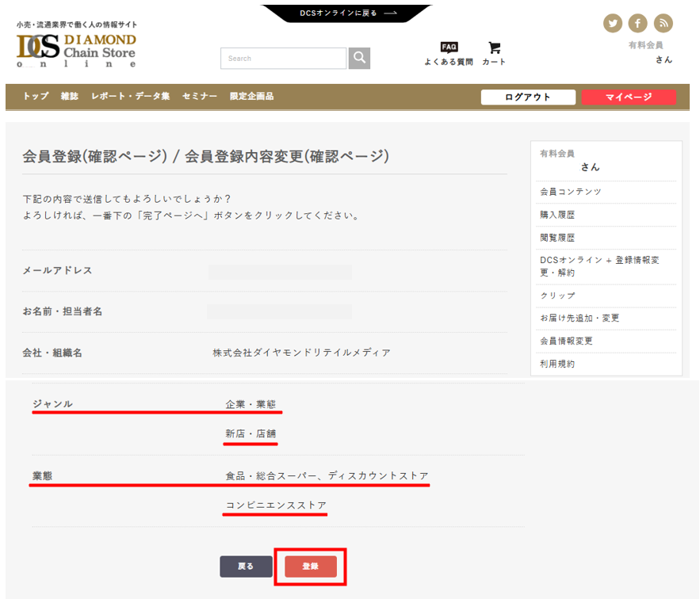Open the FAQ よくある質問 icon

pyautogui.click(x=449, y=53)
